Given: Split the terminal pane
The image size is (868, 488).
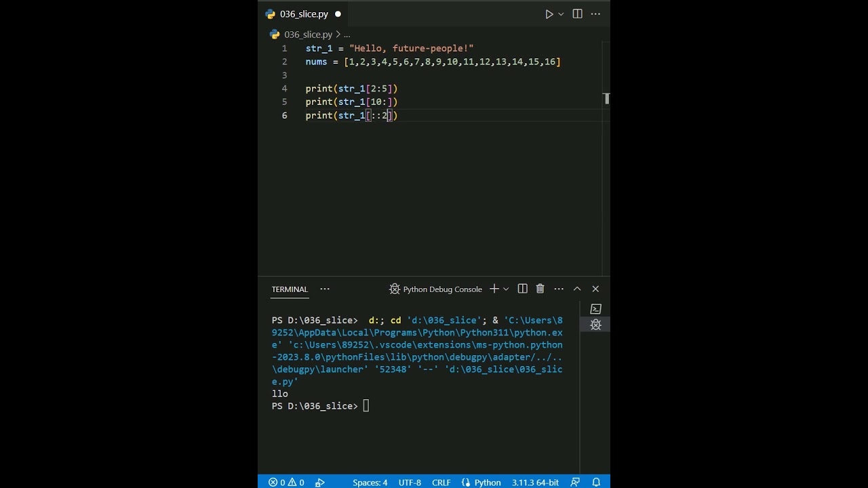Looking at the screenshot, I should click(523, 289).
